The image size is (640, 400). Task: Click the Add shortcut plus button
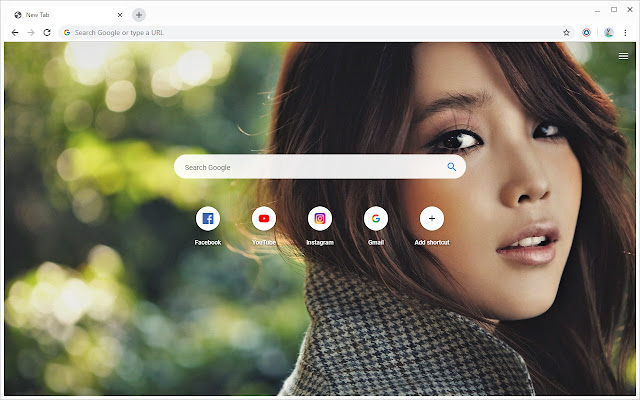coord(432,219)
